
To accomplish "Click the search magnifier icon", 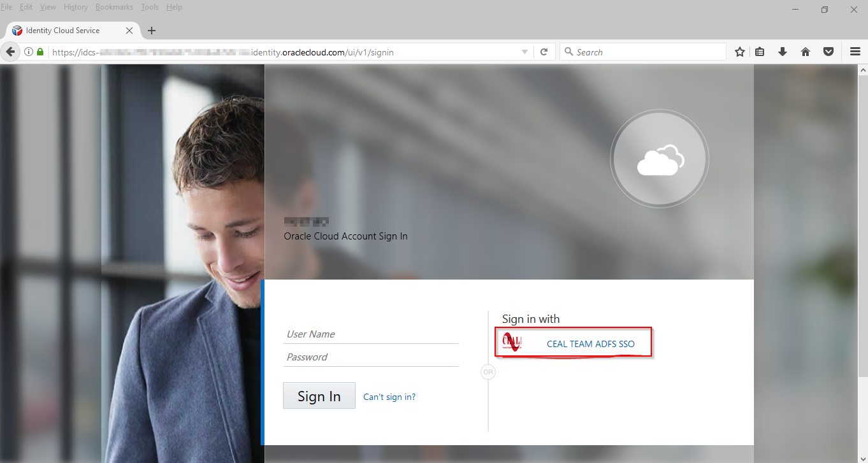I will pos(568,52).
